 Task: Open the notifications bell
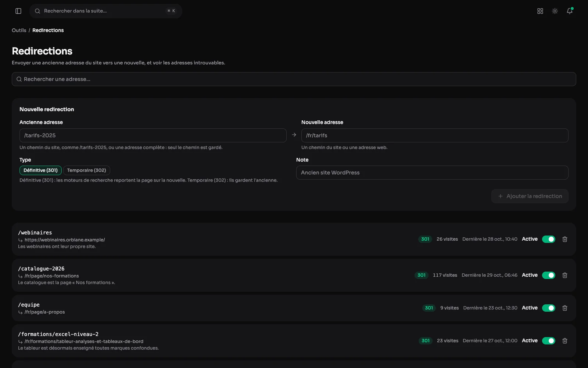[570, 11]
